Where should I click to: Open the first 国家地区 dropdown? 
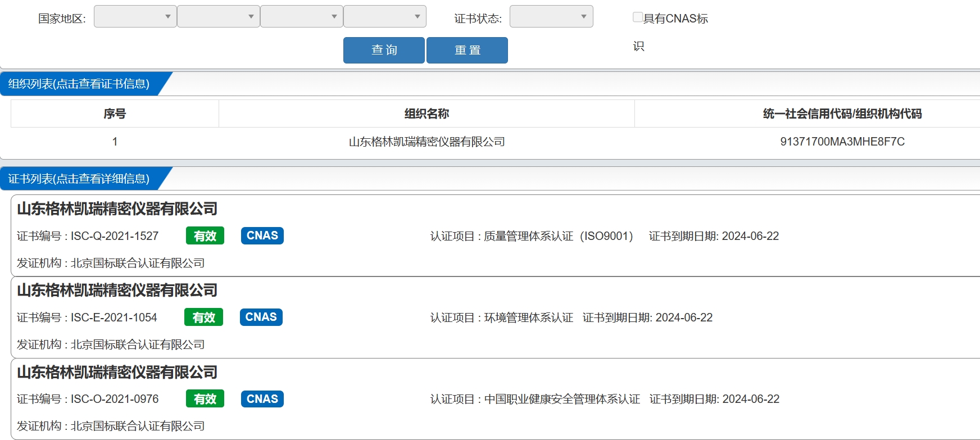[135, 16]
